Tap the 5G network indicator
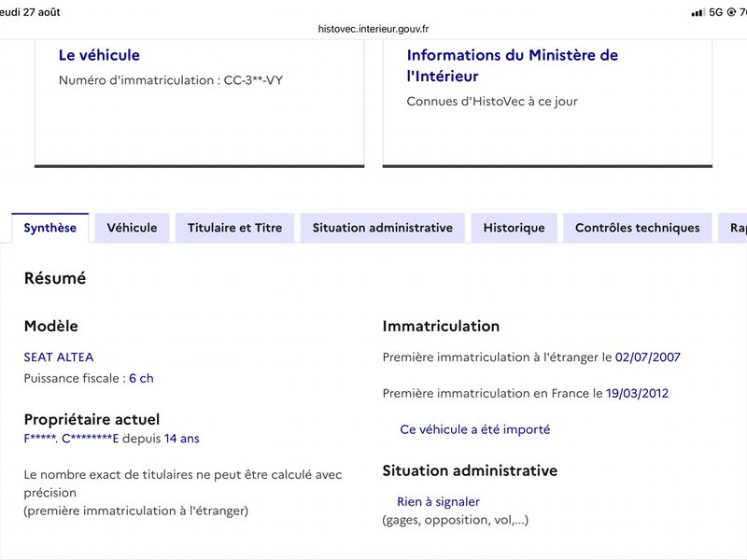This screenshot has width=747, height=560. [x=715, y=12]
